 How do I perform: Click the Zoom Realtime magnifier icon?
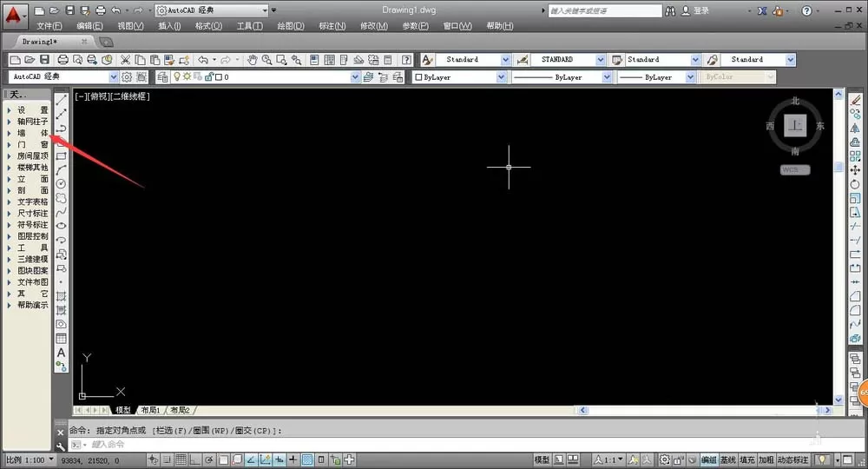pos(266,59)
